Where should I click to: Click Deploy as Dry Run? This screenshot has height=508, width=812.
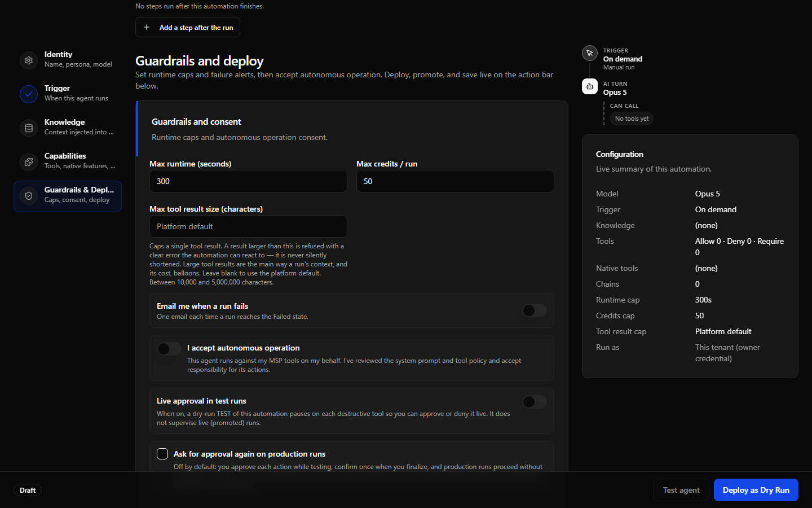(x=756, y=490)
